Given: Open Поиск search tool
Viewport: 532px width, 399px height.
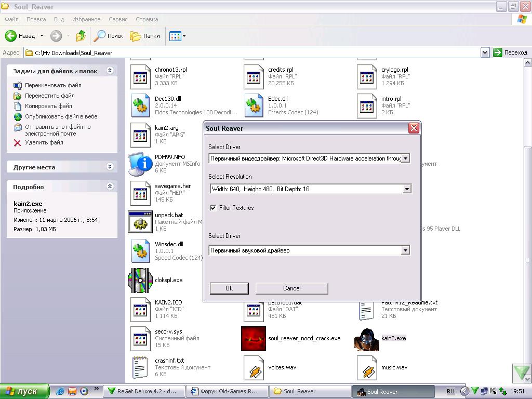Looking at the screenshot, I should click(108, 36).
